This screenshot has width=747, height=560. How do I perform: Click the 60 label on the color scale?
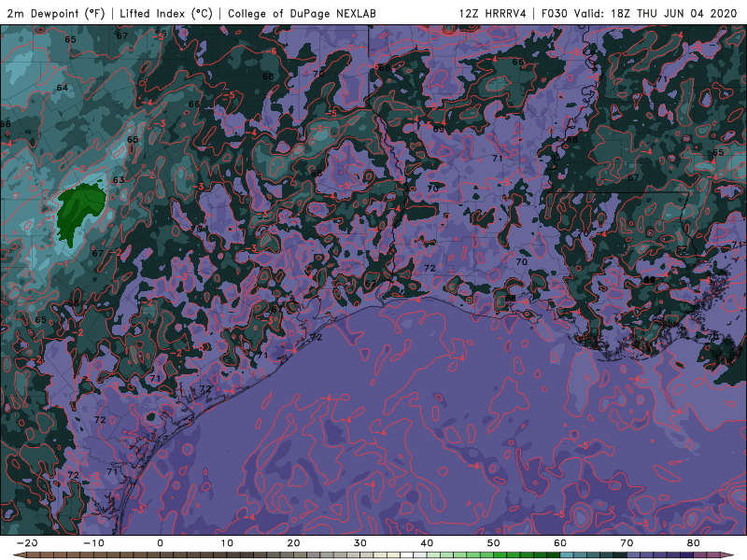coord(560,543)
